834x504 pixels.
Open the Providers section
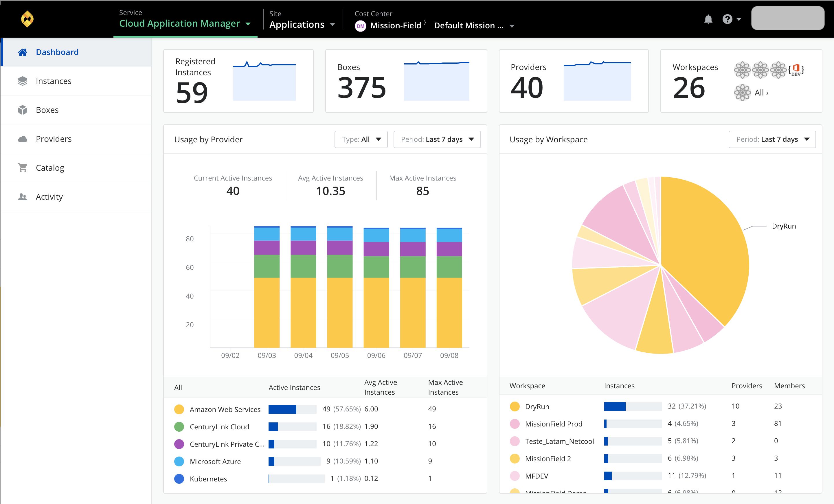coord(76,139)
